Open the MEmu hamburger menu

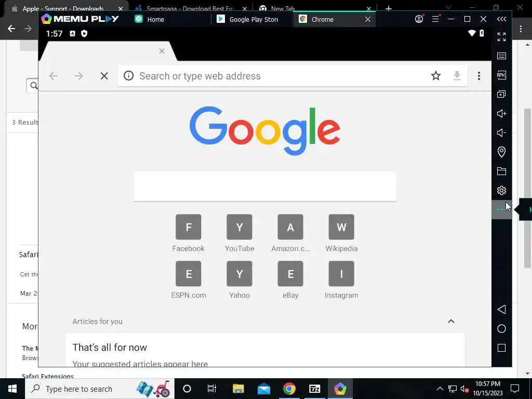[x=436, y=19]
